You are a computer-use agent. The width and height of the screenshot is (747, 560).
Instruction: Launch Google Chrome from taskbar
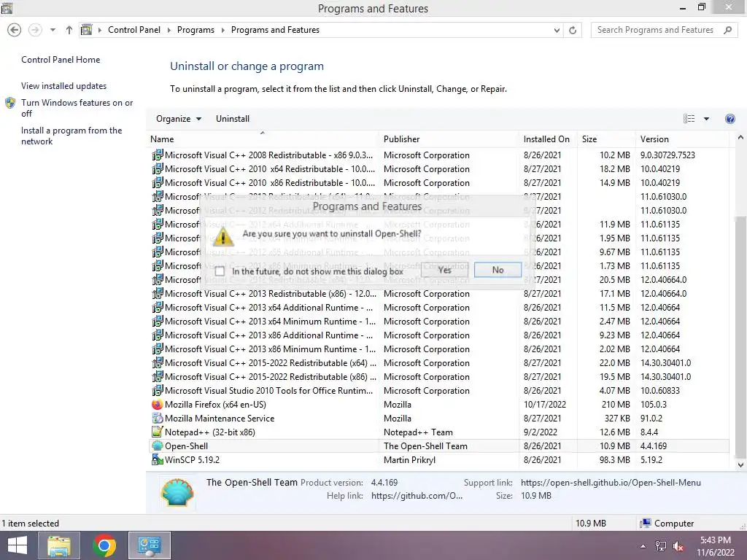(104, 545)
